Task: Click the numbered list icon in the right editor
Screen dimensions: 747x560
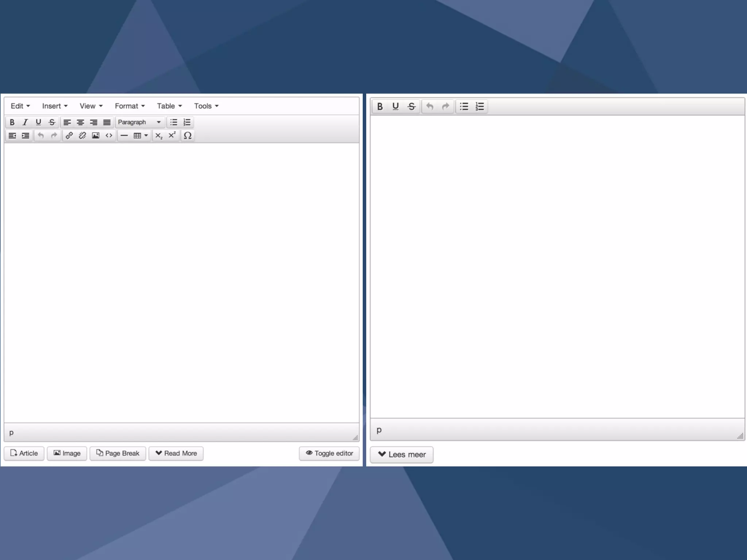Action: (480, 106)
